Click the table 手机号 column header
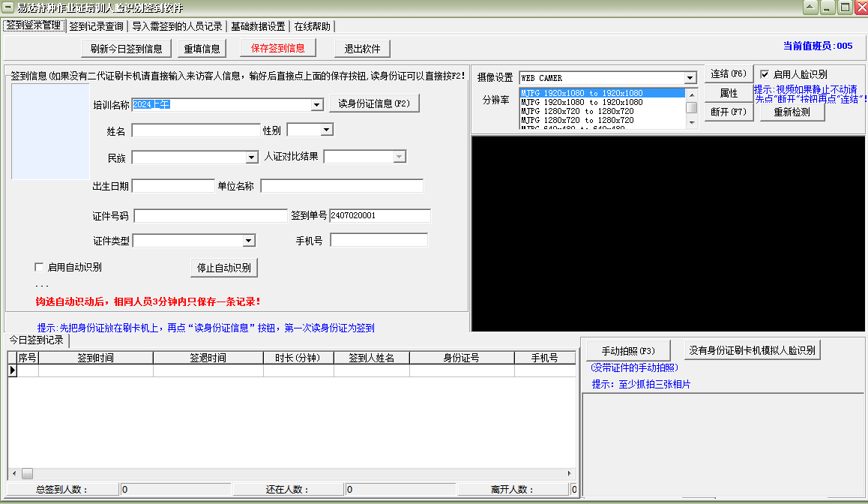 tap(545, 358)
